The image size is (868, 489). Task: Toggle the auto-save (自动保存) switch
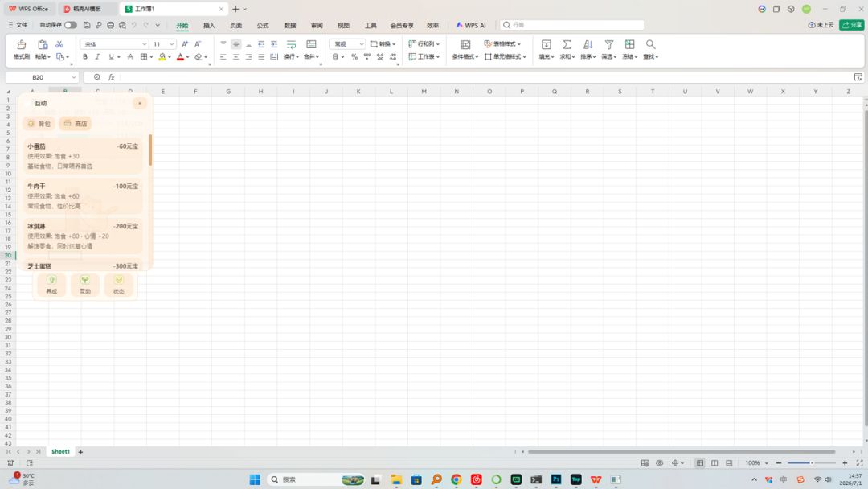click(71, 25)
